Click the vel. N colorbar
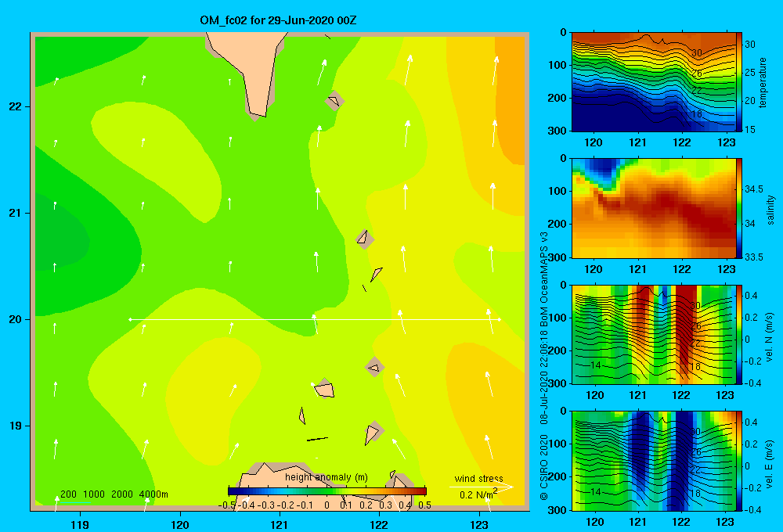Screen dimensions: 783x532 [x=739, y=334]
